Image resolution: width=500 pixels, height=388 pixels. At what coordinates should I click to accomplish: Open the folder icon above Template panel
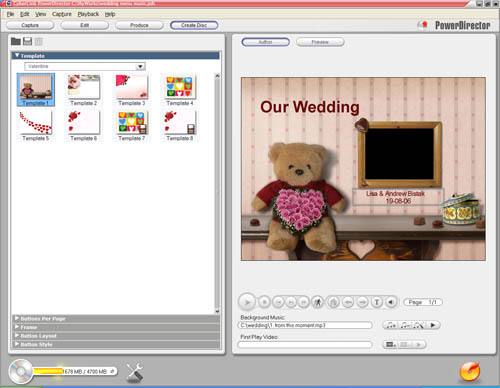point(16,41)
